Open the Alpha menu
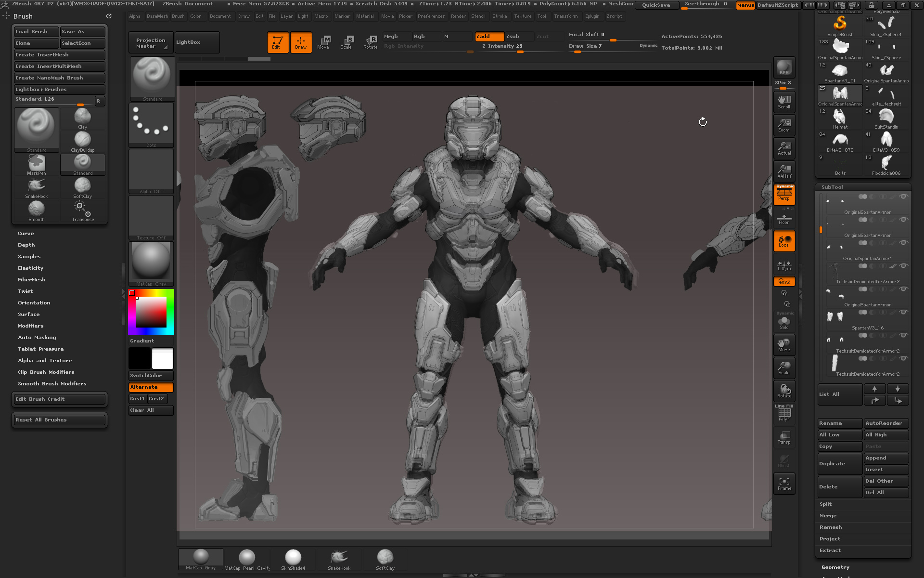Image resolution: width=924 pixels, height=578 pixels. 135,16
